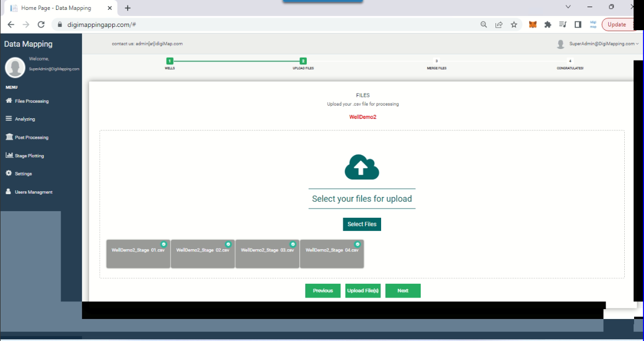
Task: Open Stage Plotting chart icon
Action: coord(9,156)
